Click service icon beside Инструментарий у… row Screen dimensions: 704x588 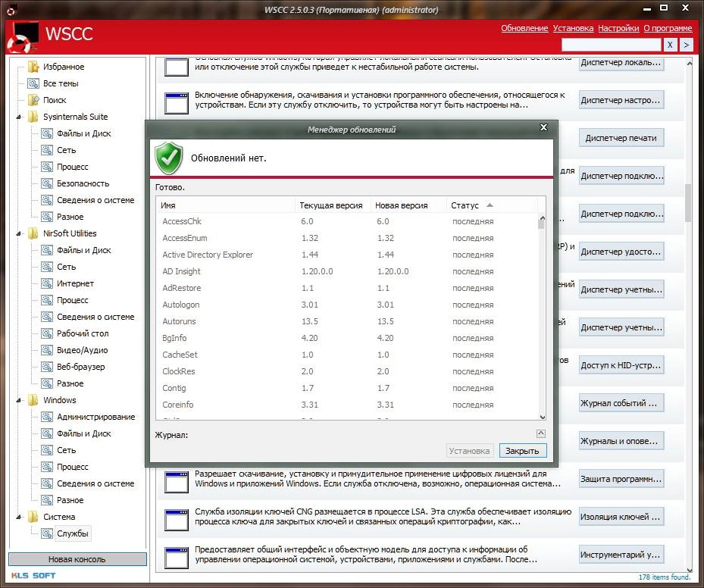click(177, 558)
